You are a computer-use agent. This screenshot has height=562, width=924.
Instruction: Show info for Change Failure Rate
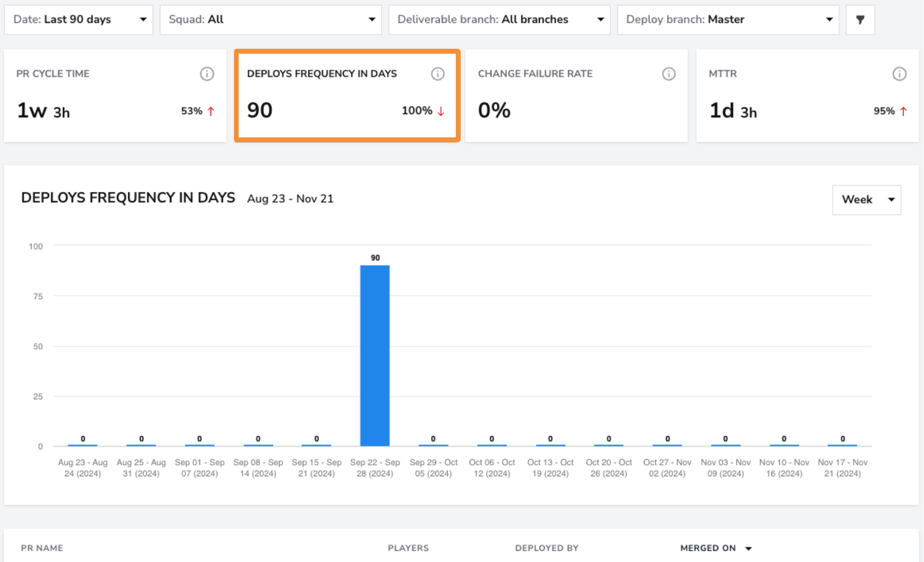668,74
